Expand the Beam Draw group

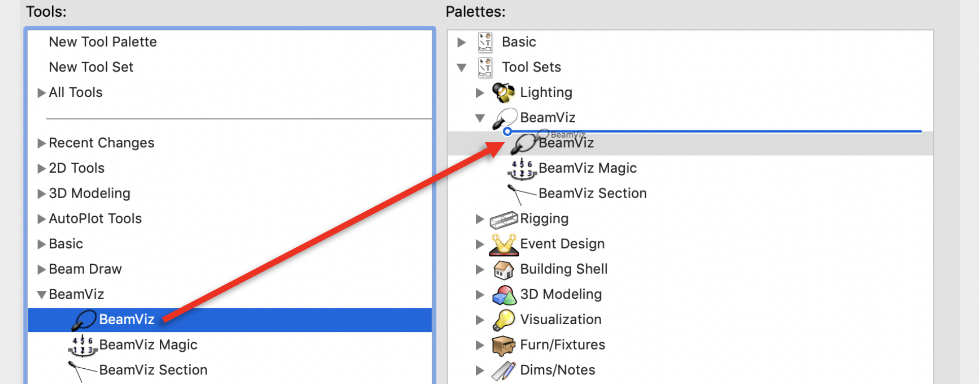42,270
